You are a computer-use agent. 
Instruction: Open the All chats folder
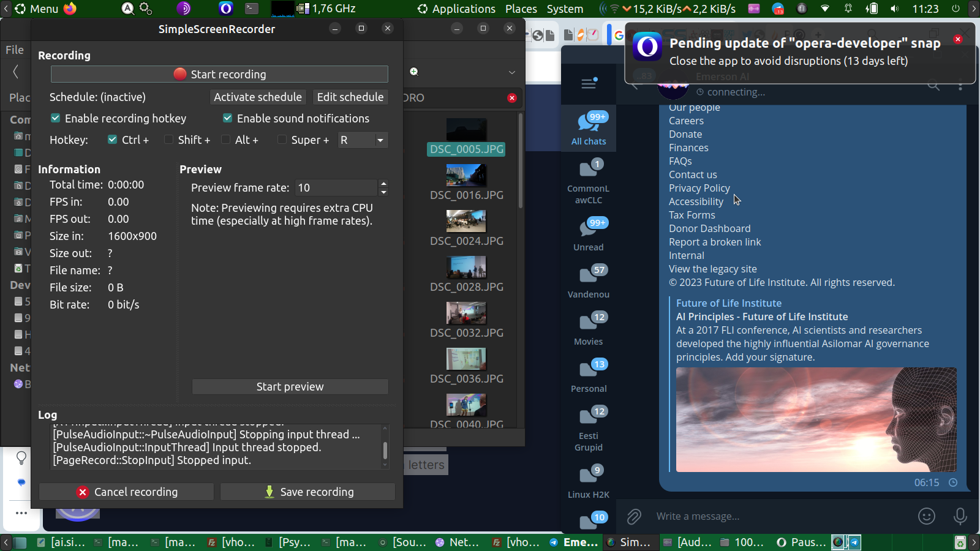589,129
